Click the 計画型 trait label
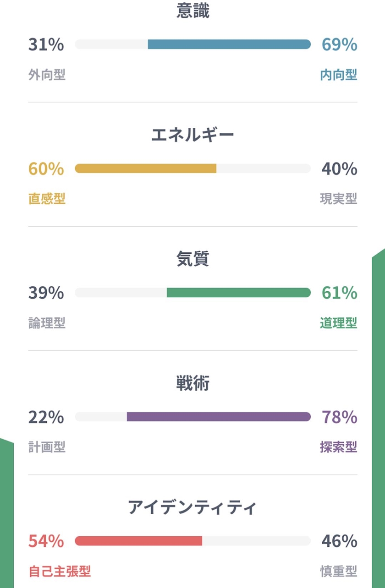This screenshot has width=385, height=588. [x=47, y=447]
